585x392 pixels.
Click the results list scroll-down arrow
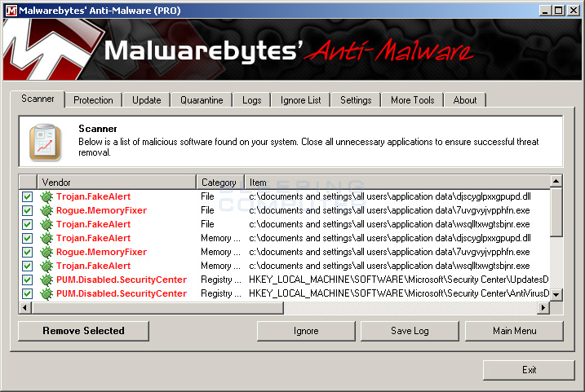(x=556, y=295)
